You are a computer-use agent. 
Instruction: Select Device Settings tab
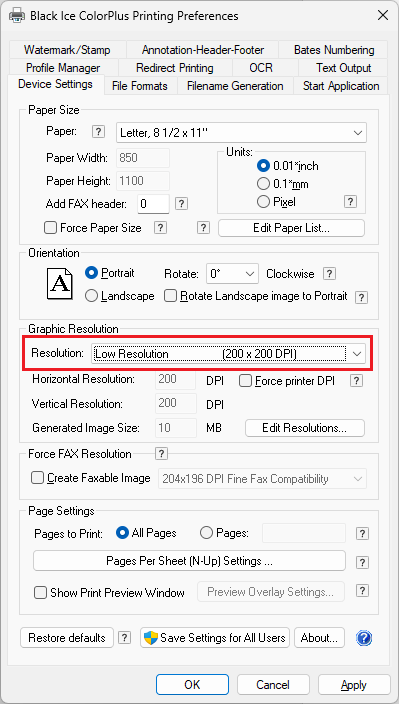pos(56,84)
